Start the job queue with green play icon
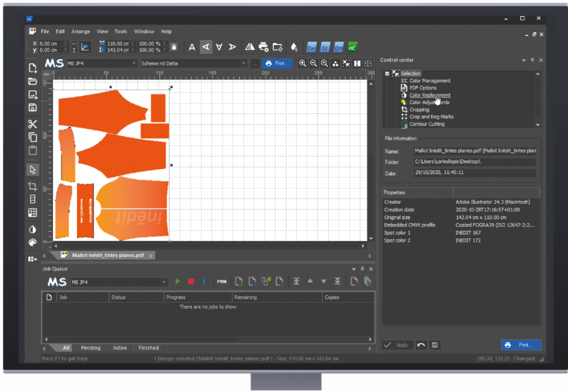 click(x=177, y=281)
